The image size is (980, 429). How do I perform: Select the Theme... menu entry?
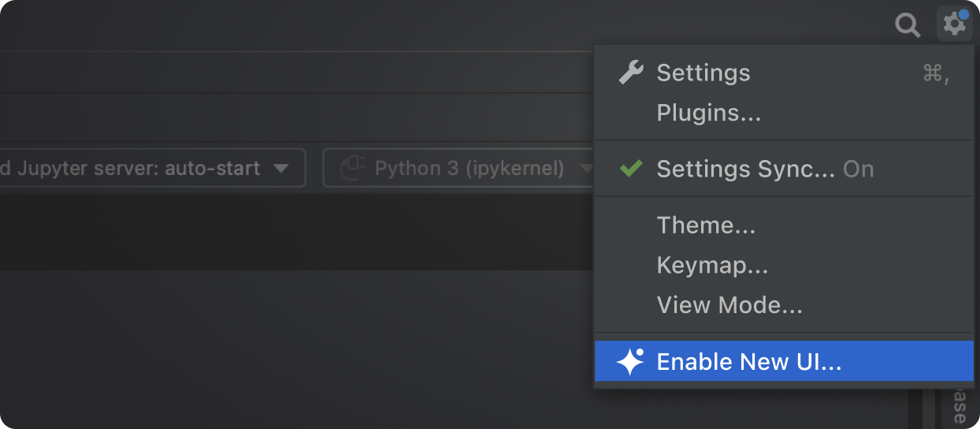706,226
